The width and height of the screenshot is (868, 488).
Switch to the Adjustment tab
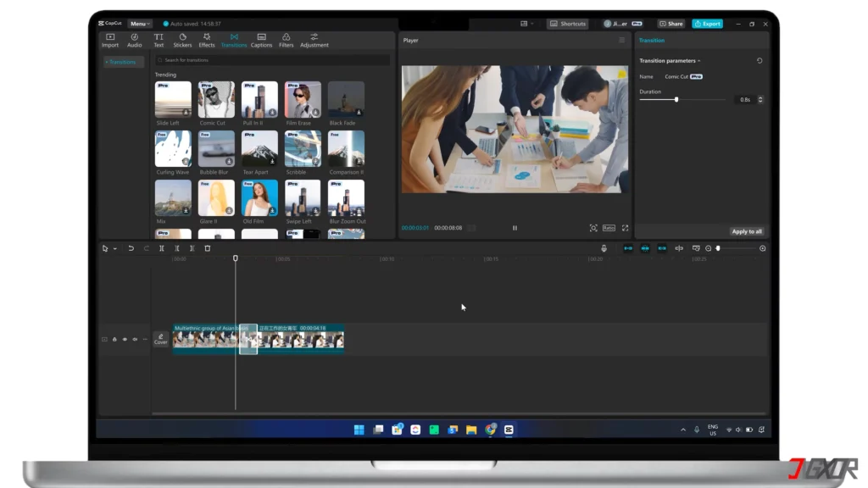314,41
